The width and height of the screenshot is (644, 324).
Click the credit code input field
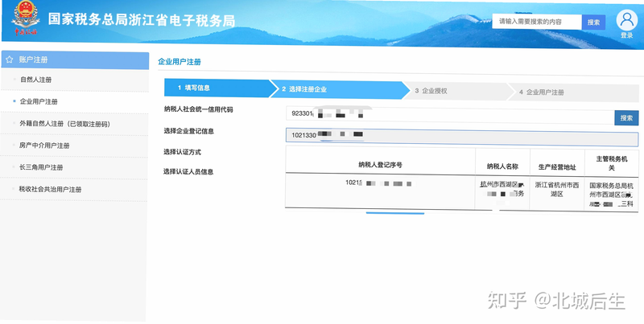(450, 115)
